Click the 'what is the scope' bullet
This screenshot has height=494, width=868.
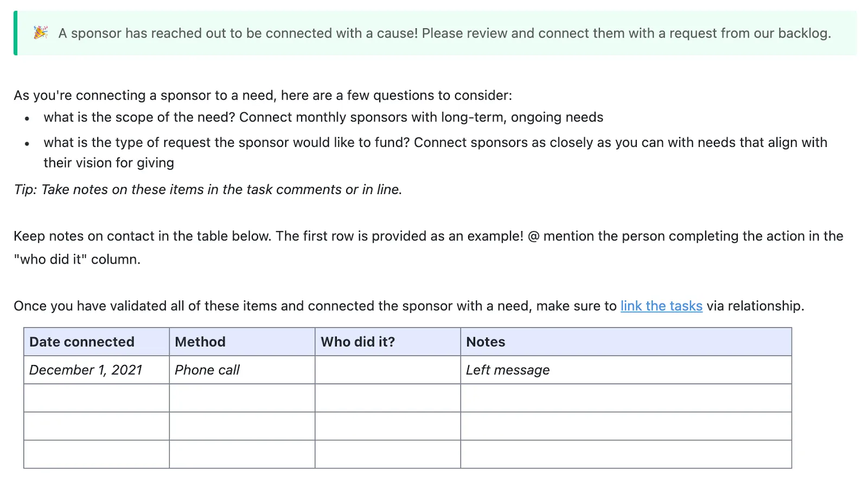323,117
